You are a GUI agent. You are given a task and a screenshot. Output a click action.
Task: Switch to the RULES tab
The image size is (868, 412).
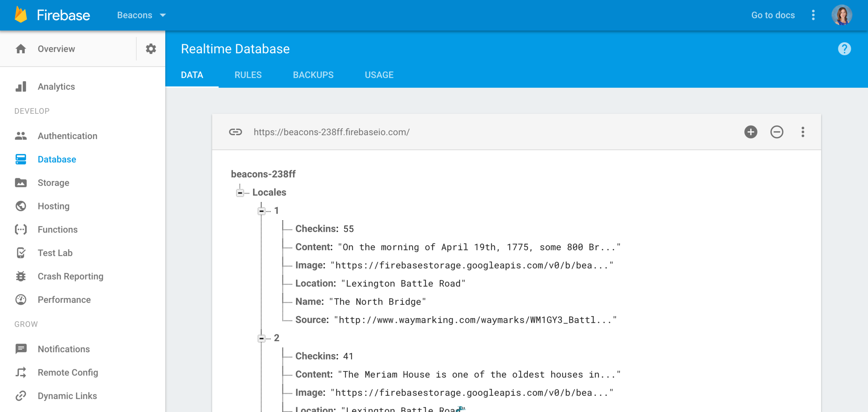pos(248,75)
